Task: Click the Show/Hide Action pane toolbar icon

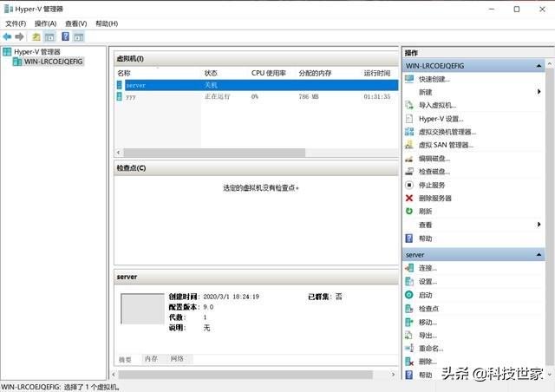Action: (79, 36)
